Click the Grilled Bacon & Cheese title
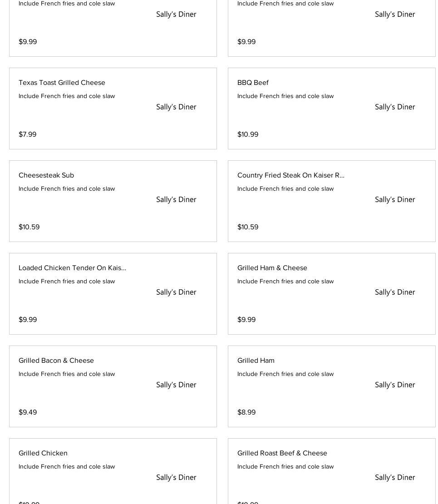Viewport: 438px width, 504px height. (56, 361)
